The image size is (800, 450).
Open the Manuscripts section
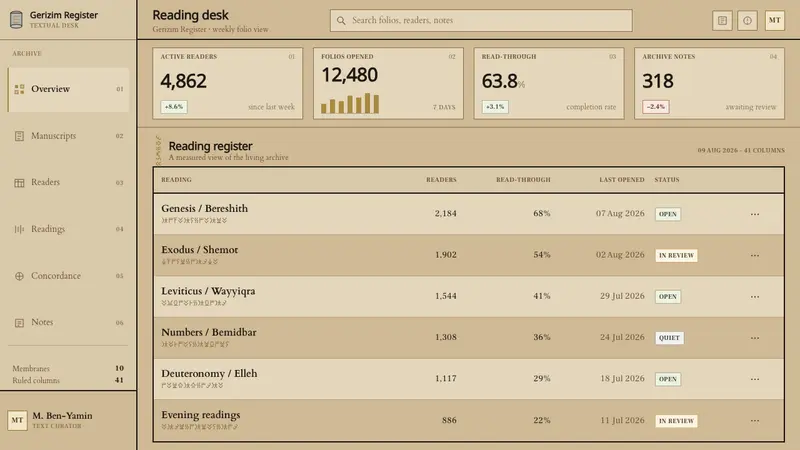click(68, 136)
